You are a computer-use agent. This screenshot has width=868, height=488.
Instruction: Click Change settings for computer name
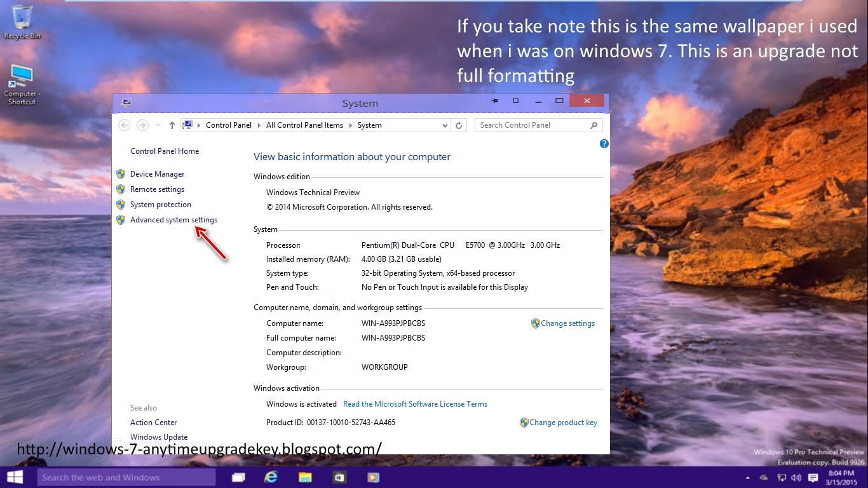pos(567,323)
